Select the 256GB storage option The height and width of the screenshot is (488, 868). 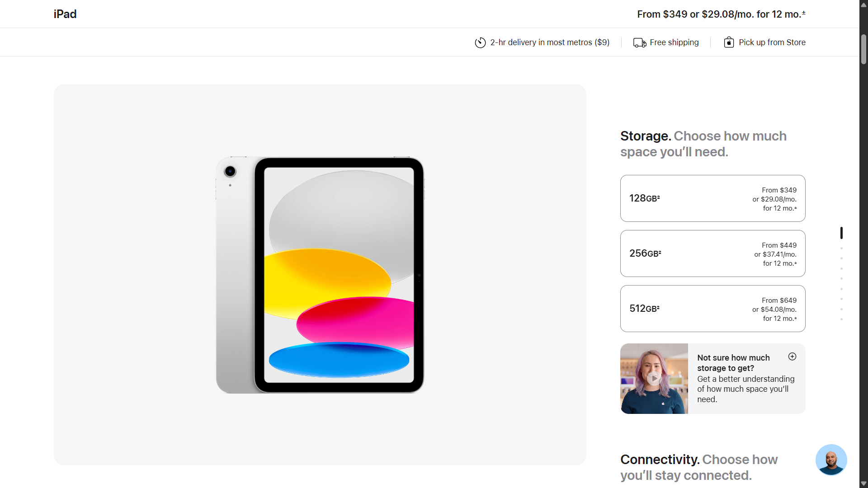[712, 253]
